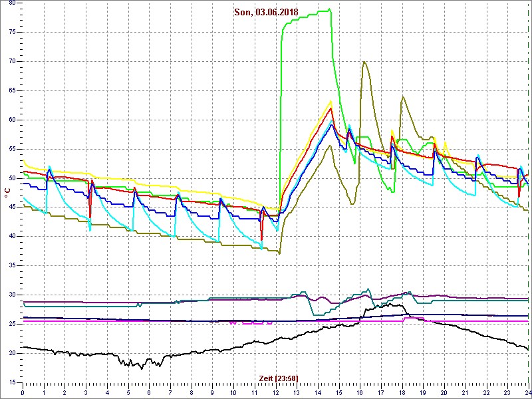532x399 pixels.
Task: Click hour label 3 on the time axis
Action: (86, 392)
